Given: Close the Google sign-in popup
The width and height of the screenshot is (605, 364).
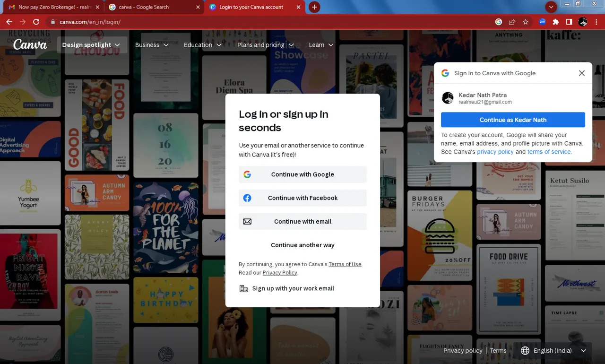Looking at the screenshot, I should tap(582, 73).
